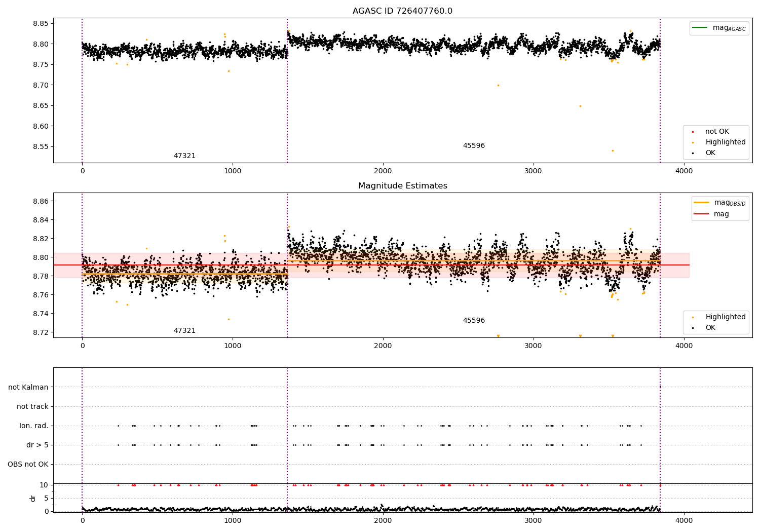Click the y-tick '10' on the dr axis
The width and height of the screenshot is (760, 532).
pyautogui.click(x=44, y=485)
